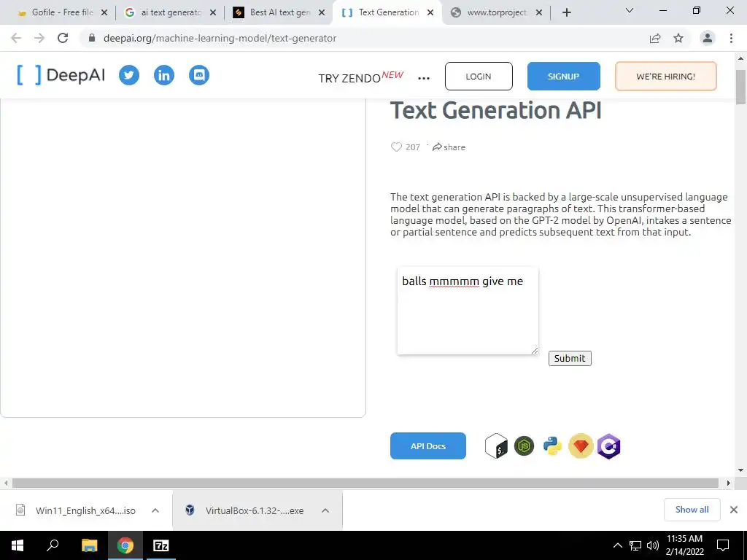Click Show all downloads

pyautogui.click(x=692, y=510)
